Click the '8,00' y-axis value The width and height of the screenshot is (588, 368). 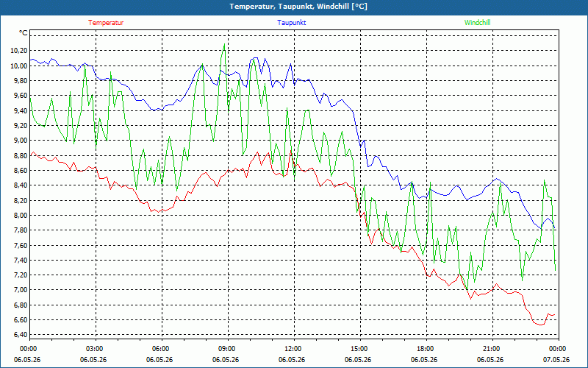(x=21, y=215)
